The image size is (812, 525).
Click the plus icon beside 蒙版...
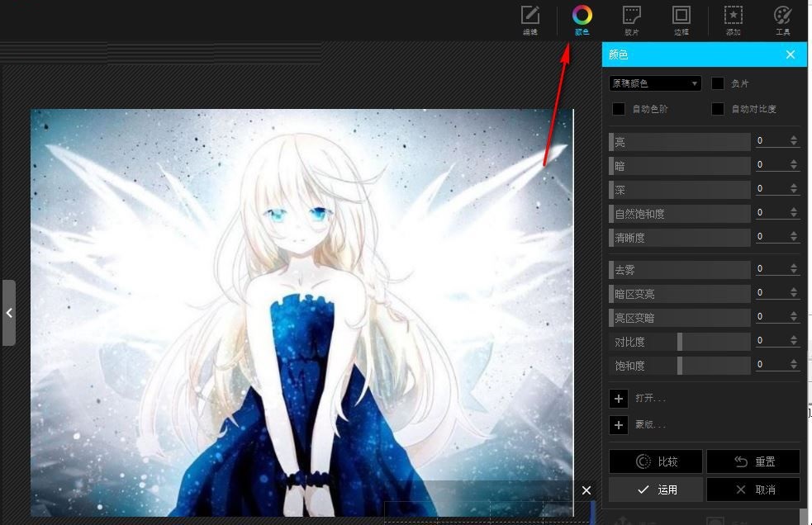619,425
